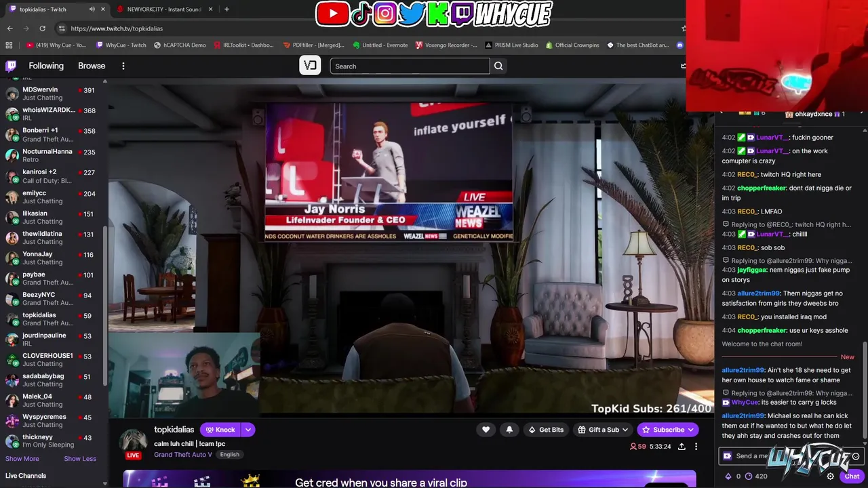
Task: Open chat settings gear icon
Action: point(830,476)
